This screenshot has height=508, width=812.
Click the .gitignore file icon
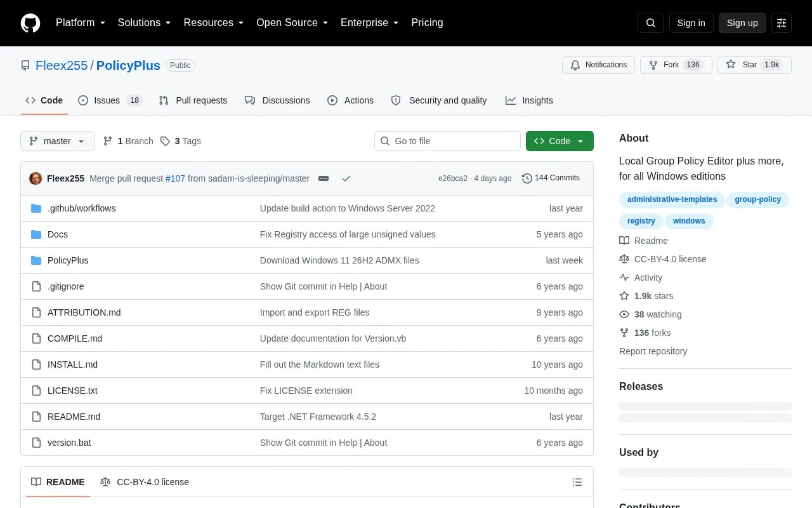[36, 286]
